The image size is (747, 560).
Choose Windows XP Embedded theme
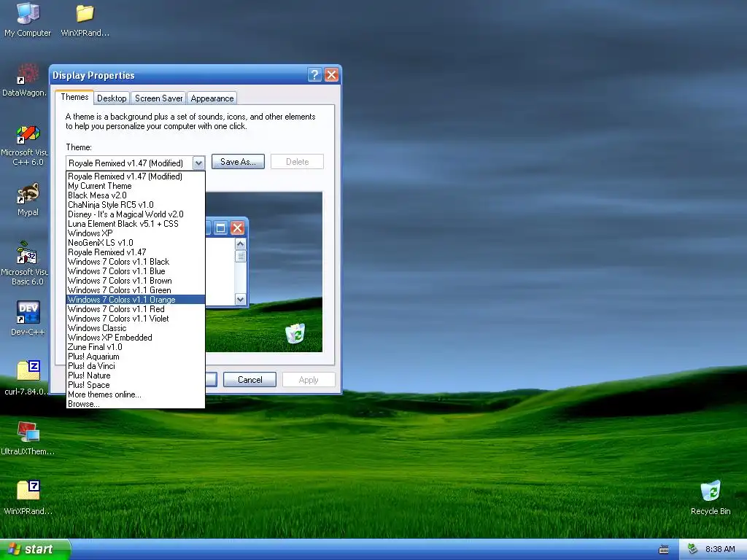point(135,338)
